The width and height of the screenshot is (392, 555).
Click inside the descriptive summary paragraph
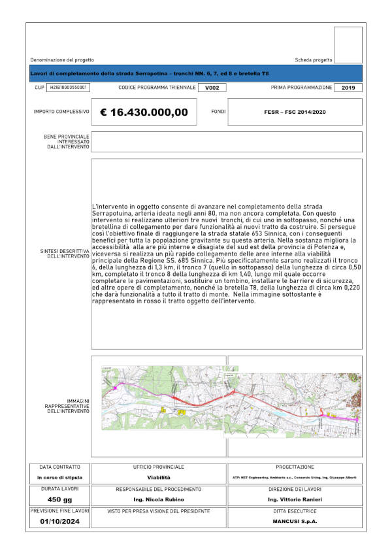pyautogui.click(x=227, y=255)
